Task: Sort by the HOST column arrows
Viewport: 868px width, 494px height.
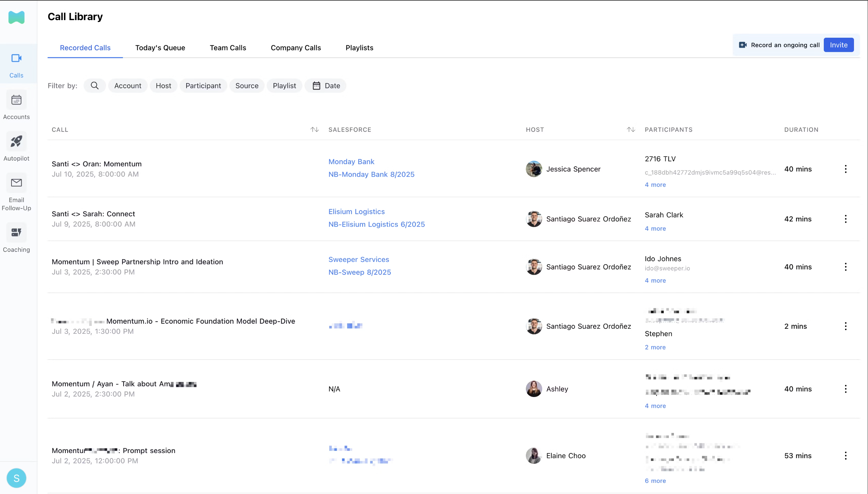Action: point(631,130)
